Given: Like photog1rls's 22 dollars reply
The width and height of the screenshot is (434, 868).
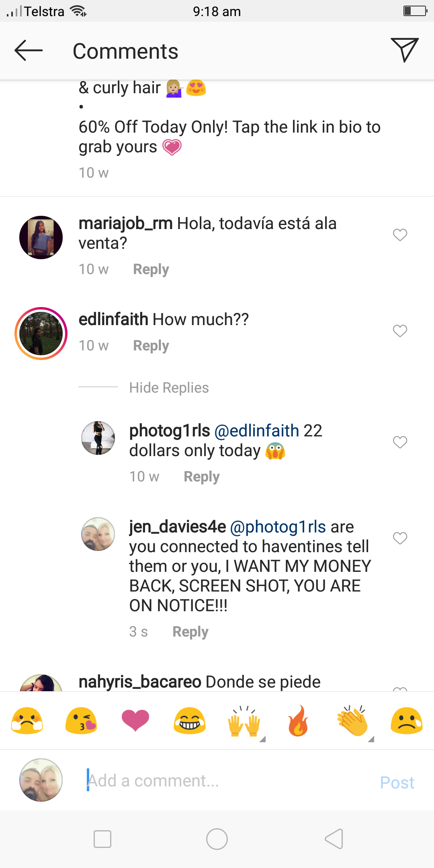Looking at the screenshot, I should [400, 442].
